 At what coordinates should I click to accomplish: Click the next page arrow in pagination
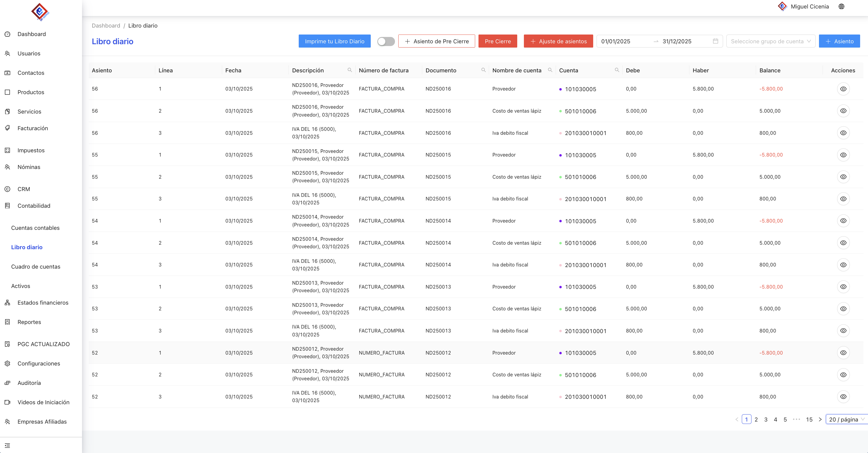tap(820, 419)
